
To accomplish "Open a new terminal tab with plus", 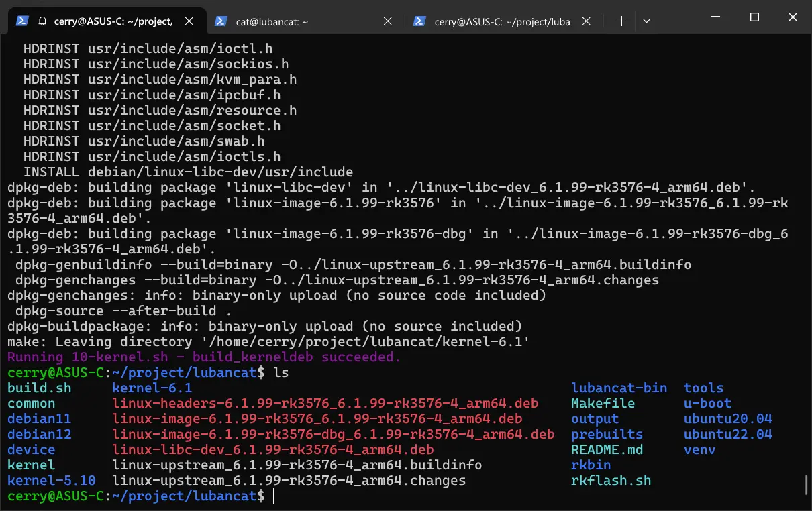I will tap(621, 21).
